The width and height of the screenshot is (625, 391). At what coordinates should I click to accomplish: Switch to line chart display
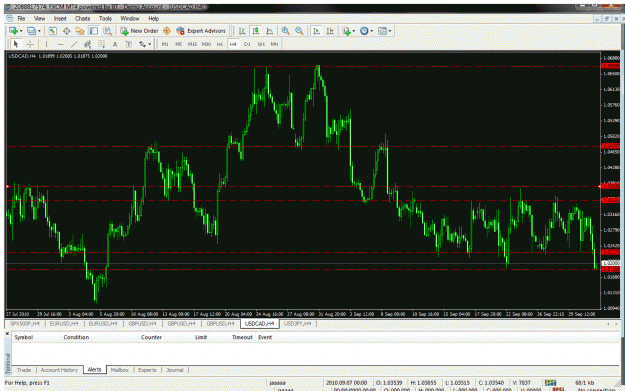point(269,31)
